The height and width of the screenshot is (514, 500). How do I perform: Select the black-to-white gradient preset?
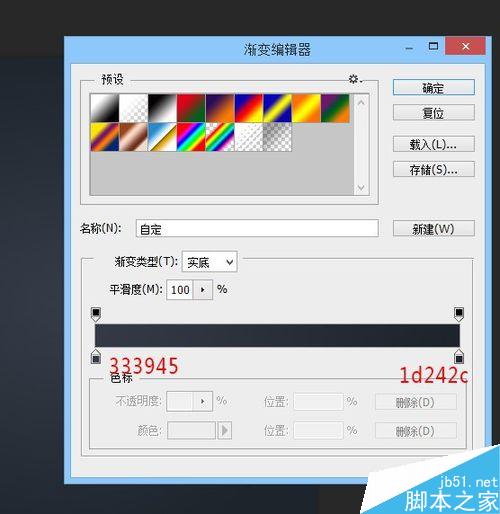coord(105,108)
